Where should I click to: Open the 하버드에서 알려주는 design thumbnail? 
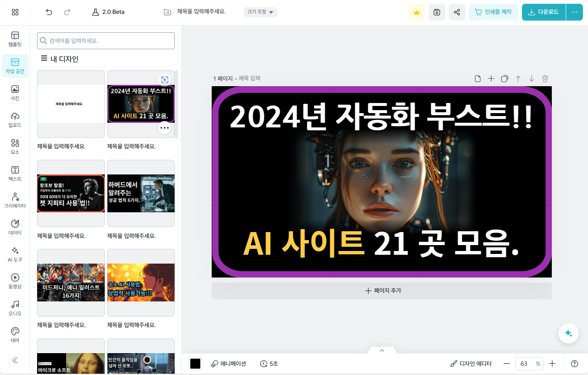point(141,193)
